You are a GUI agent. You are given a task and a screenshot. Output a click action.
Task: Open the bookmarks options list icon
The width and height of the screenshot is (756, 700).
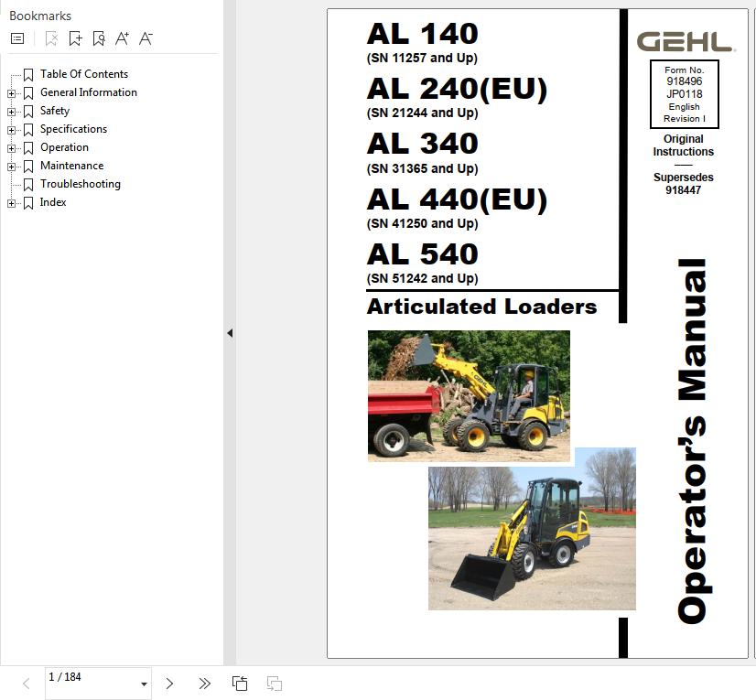click(x=17, y=38)
